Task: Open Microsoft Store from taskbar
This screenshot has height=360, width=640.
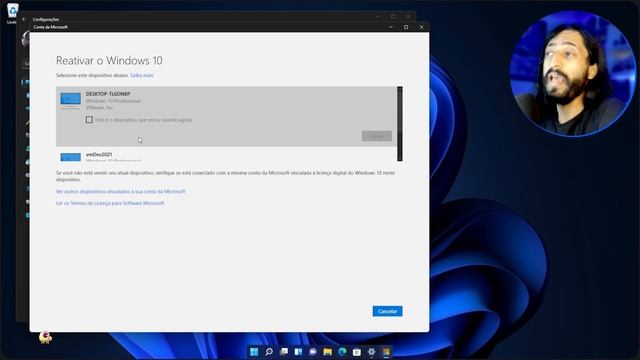Action: click(357, 351)
